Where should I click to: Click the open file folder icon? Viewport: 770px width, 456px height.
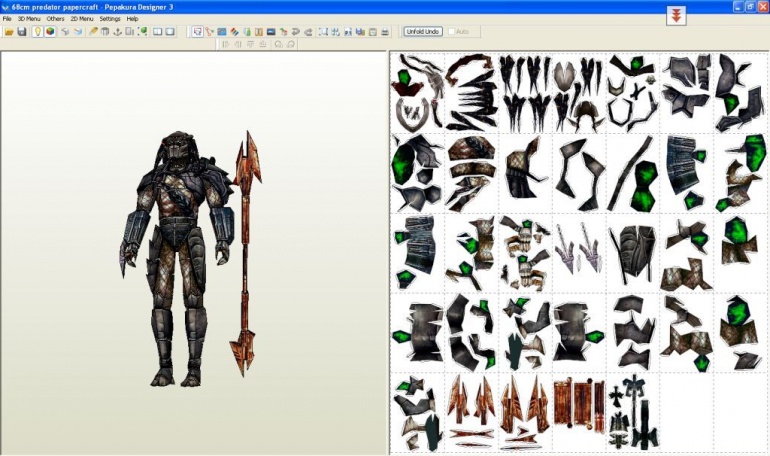tap(9, 32)
